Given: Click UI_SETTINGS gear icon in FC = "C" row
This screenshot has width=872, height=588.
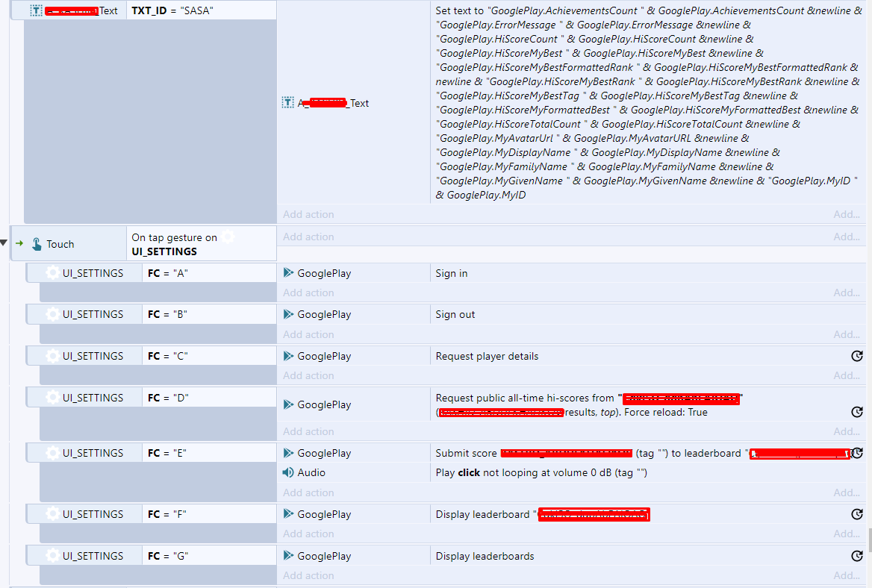Looking at the screenshot, I should tap(52, 356).
